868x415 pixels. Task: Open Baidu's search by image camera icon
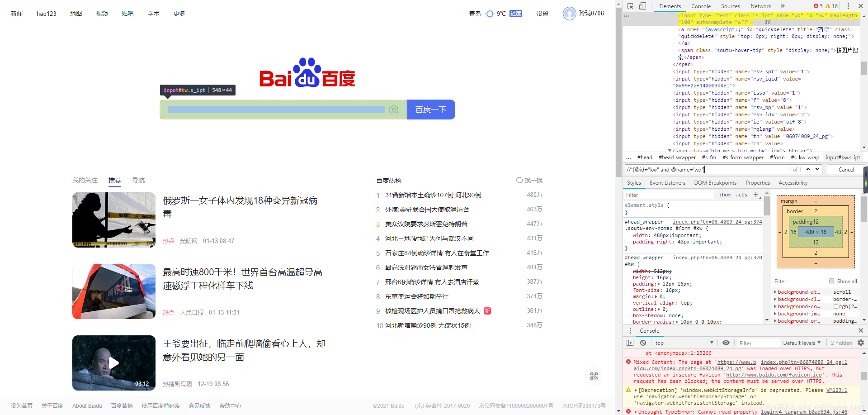click(394, 109)
